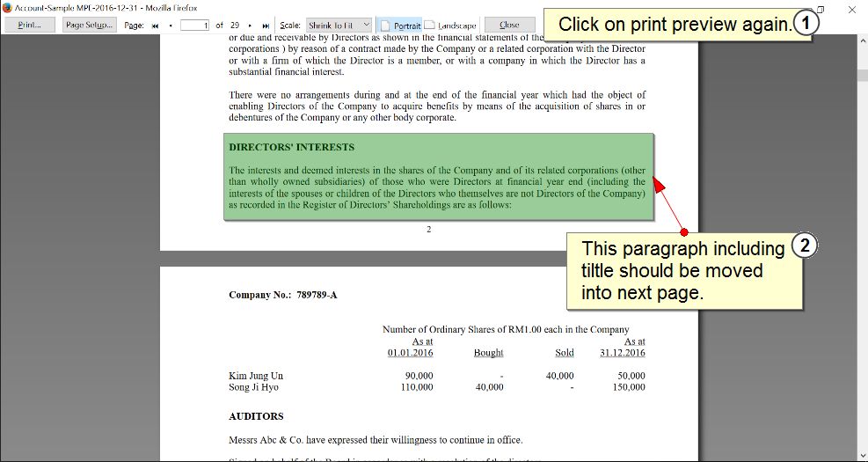Viewport: 868px width, 462px height.
Task: Click the circled number 1 badge
Action: (805, 24)
